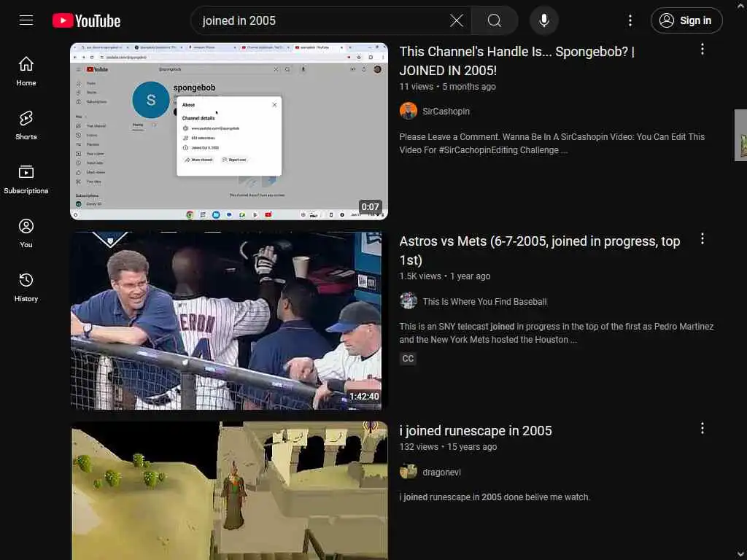This screenshot has height=560, width=747.
Task: Click the SNY telecast description snippet
Action: [x=556, y=332]
